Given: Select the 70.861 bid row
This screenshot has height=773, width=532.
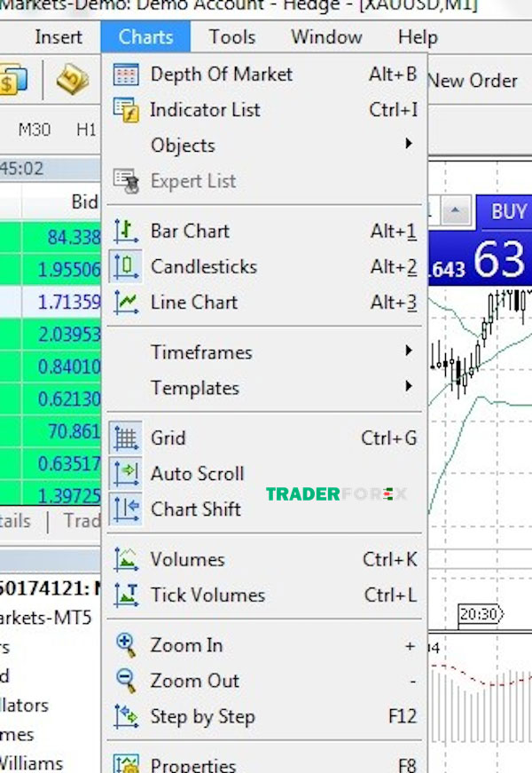Looking at the screenshot, I should [51, 431].
